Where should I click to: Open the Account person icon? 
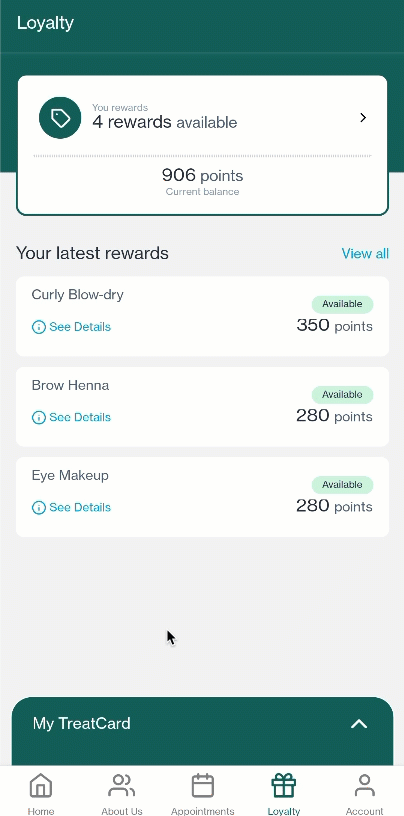(x=364, y=786)
